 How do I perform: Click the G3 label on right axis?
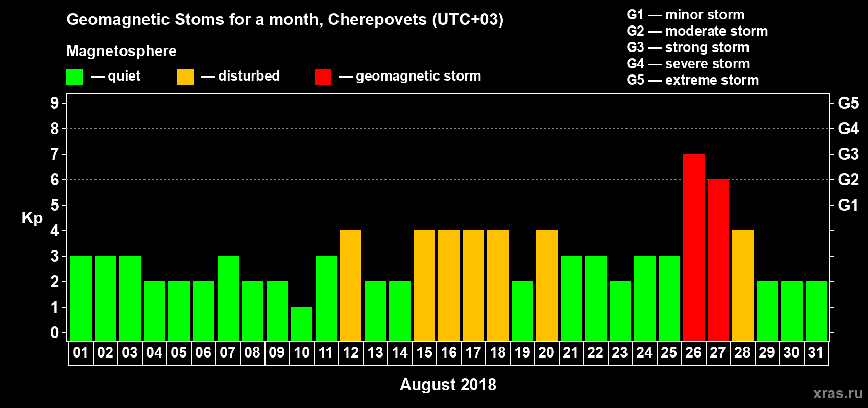[849, 154]
